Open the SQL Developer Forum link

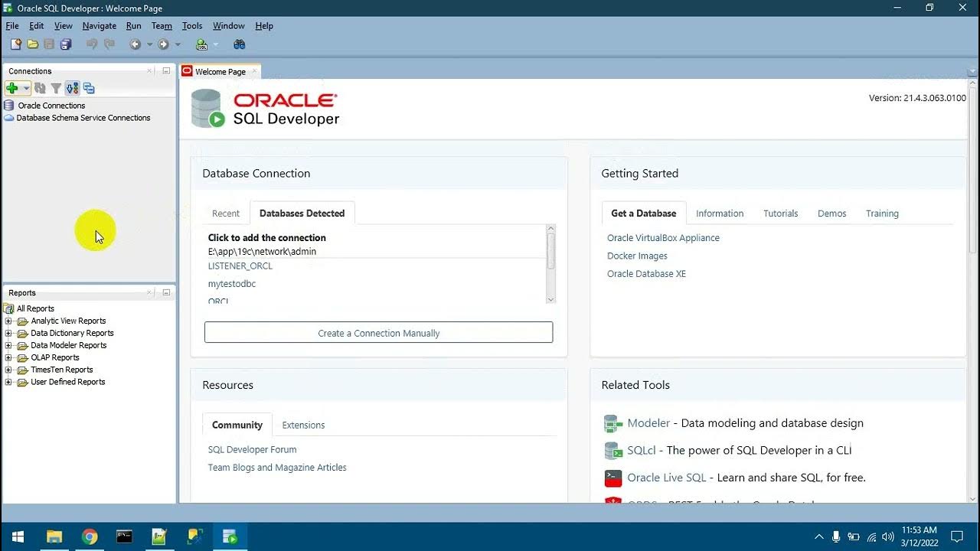coord(252,450)
